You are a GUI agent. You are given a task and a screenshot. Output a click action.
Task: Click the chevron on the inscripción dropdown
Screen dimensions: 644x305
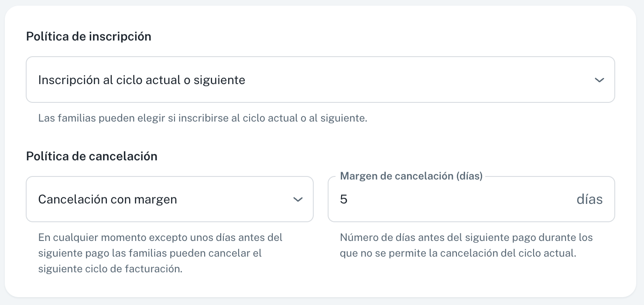click(x=599, y=80)
